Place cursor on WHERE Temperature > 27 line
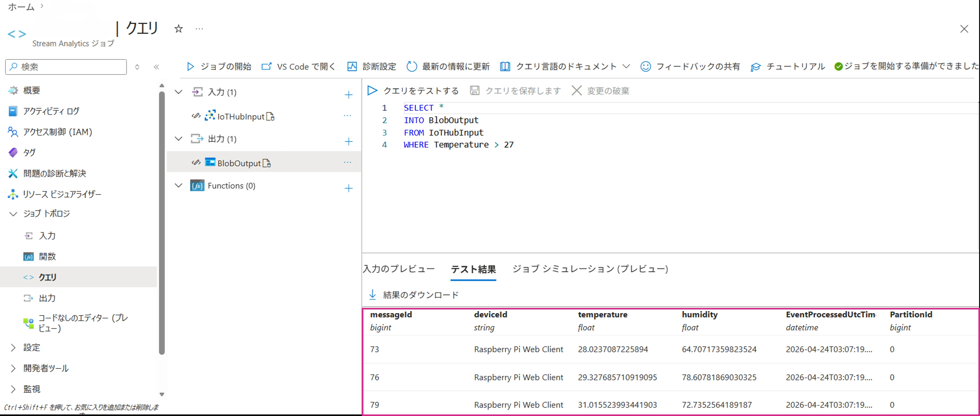Viewport: 980px width, 416px height. coord(458,145)
